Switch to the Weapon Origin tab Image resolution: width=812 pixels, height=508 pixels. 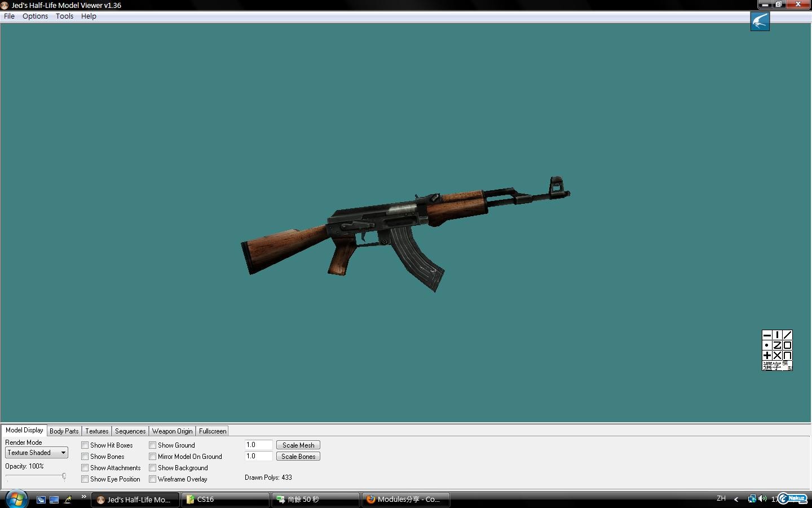click(173, 431)
